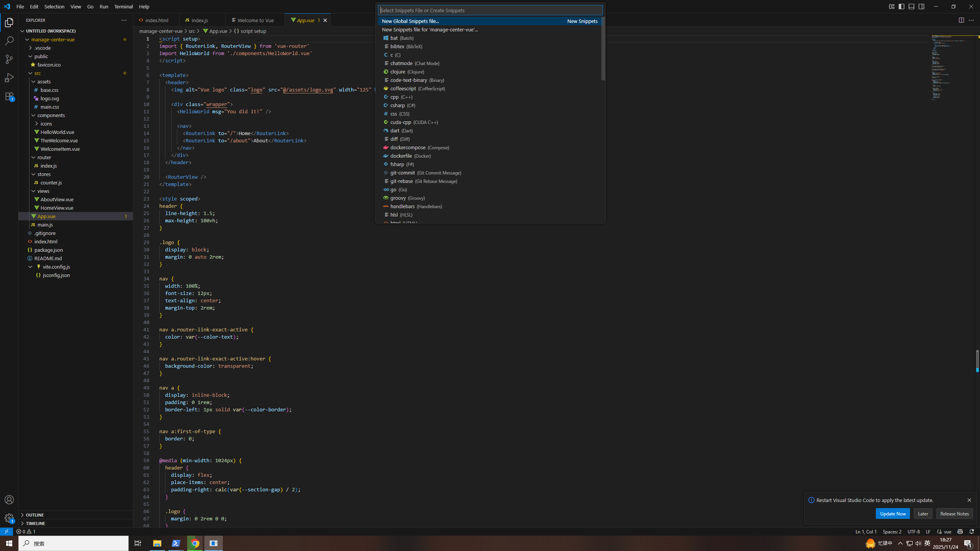Toggle the bottom panel layout button
Image resolution: width=980 pixels, height=551 pixels.
(x=911, y=7)
